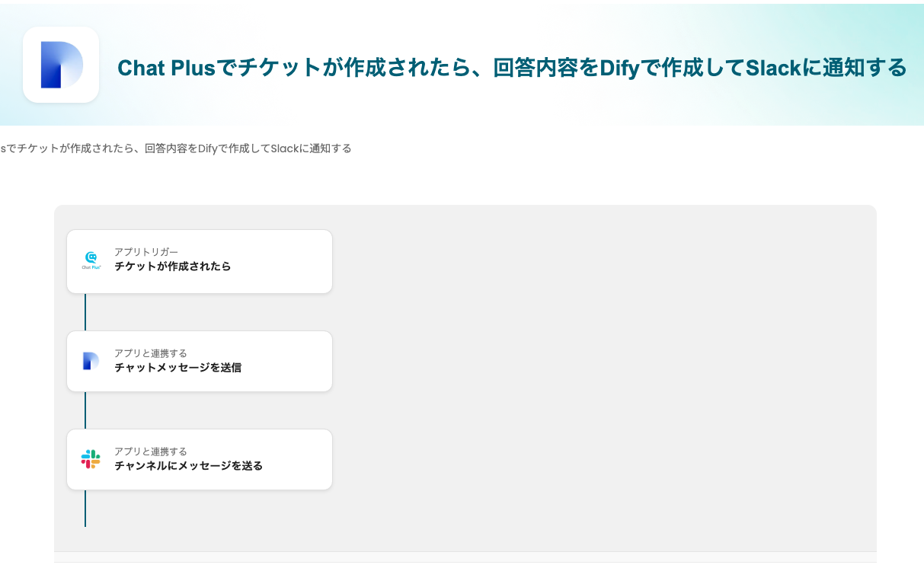Click the connector line below the Slack step
The image size is (924, 568).
point(85,509)
